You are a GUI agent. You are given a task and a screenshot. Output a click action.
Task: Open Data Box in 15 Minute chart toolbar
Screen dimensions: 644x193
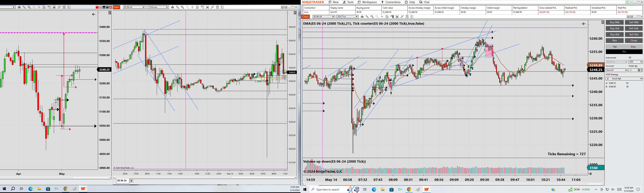point(197,7)
